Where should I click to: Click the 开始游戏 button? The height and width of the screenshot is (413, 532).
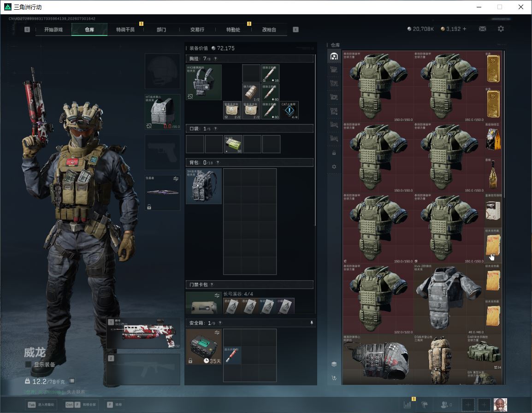[x=53, y=29]
